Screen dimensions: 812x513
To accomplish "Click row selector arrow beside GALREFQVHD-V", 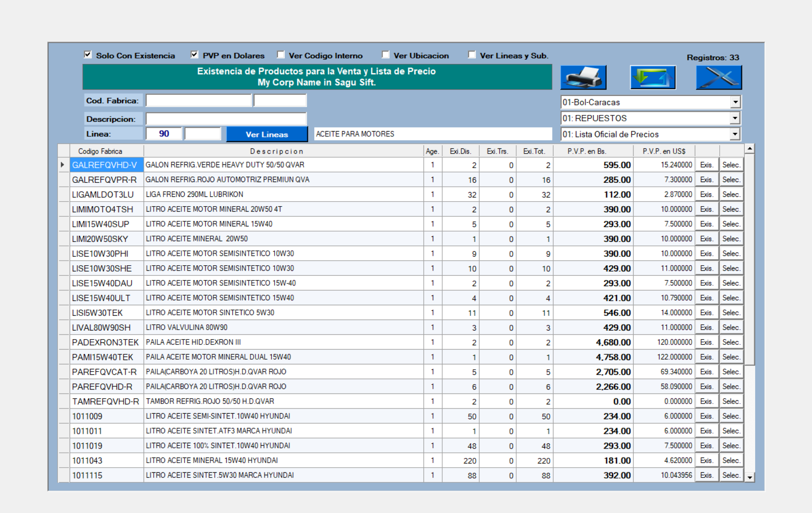I will point(63,165).
